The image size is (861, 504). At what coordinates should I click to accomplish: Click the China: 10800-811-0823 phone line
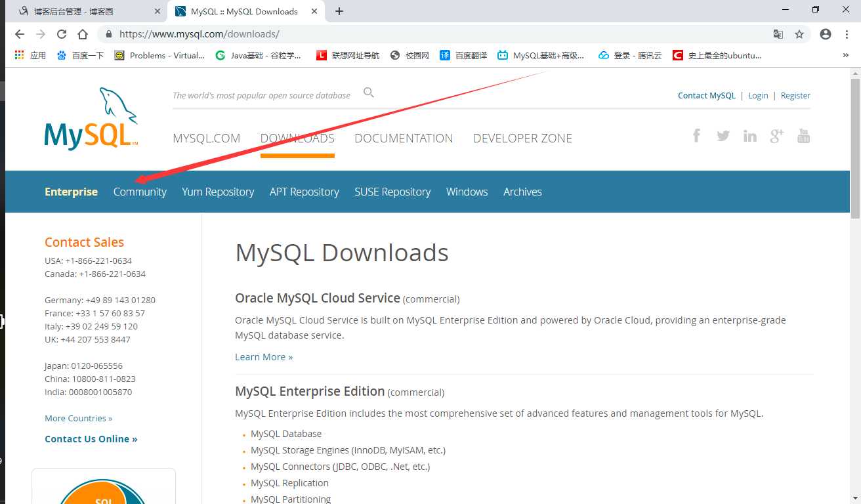(90, 379)
